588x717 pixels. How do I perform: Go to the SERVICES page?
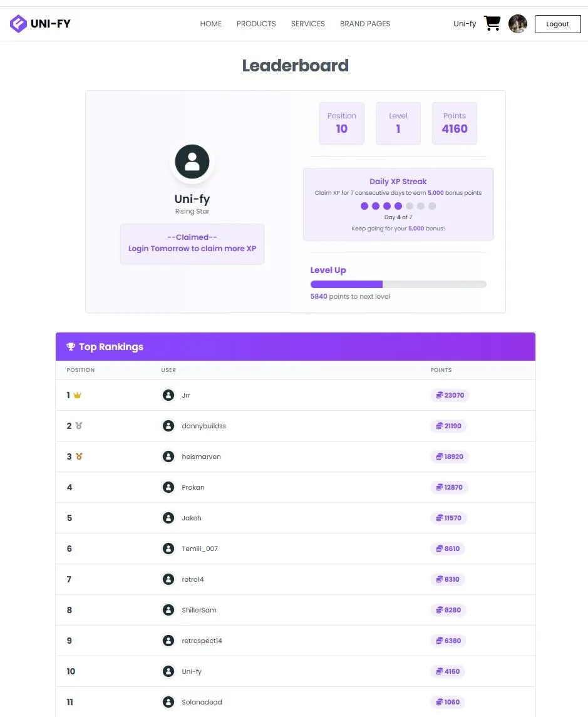tap(307, 24)
